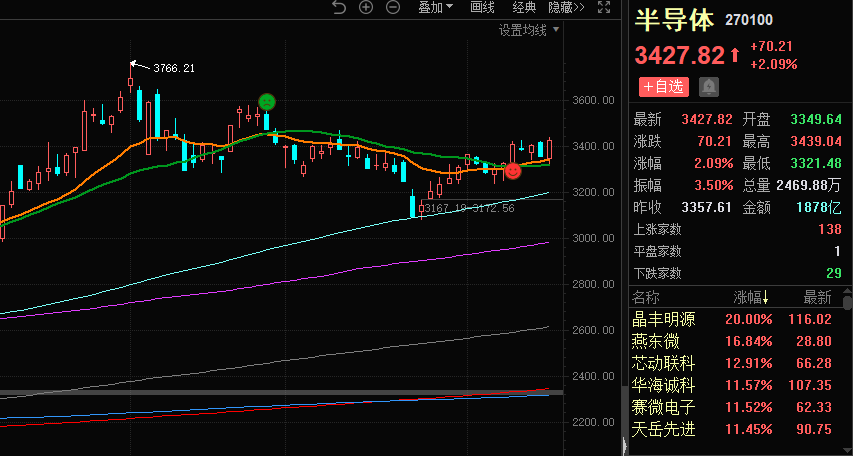Click the current index price 3427.82

tap(680, 56)
